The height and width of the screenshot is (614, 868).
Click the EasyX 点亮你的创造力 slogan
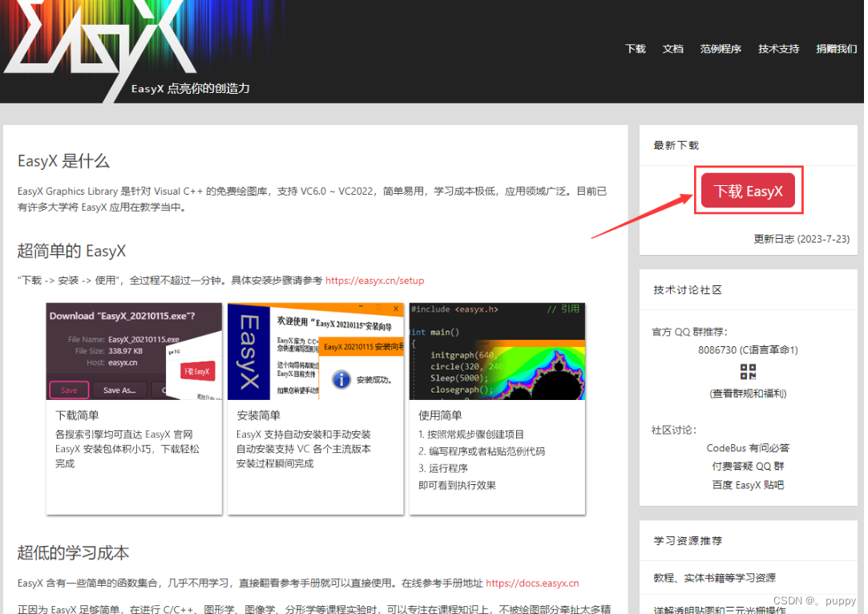(x=191, y=89)
